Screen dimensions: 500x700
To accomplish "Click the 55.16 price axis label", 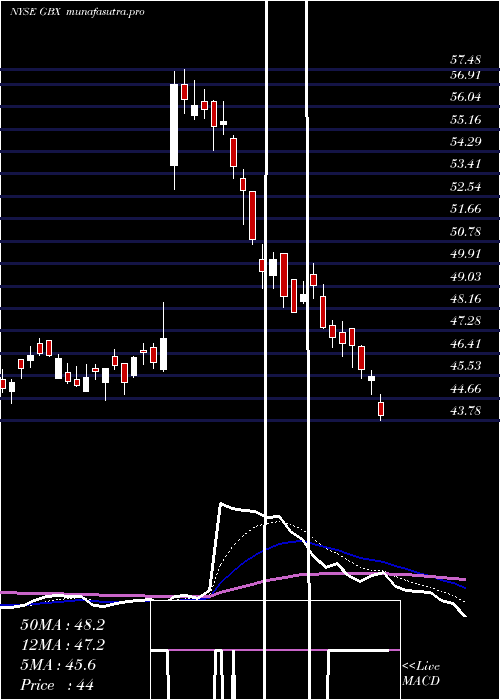I will (465, 119).
